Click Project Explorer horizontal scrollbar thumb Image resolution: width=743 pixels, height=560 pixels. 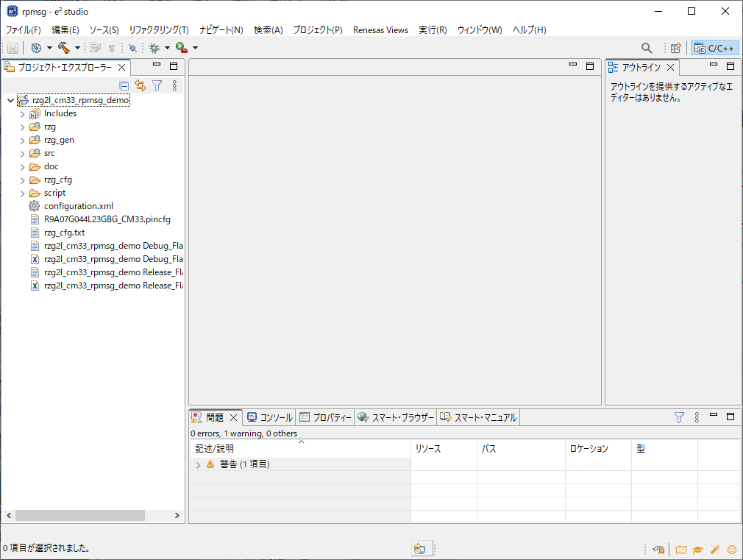point(80,515)
